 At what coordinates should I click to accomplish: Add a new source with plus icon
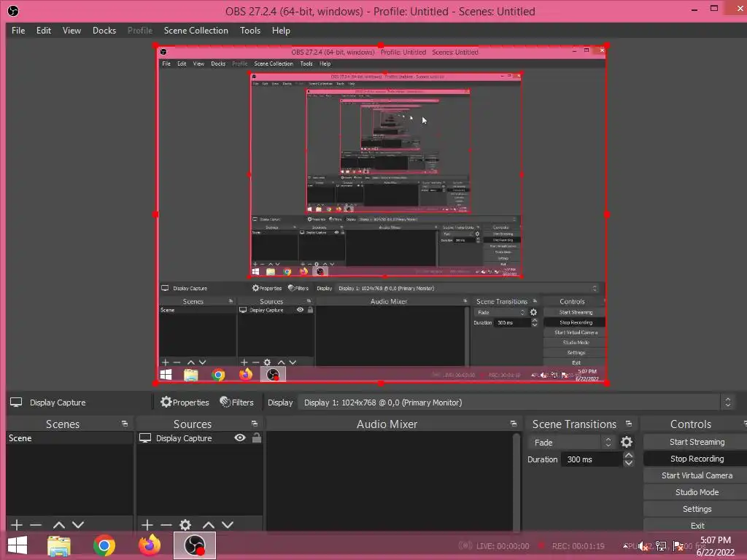click(147, 525)
